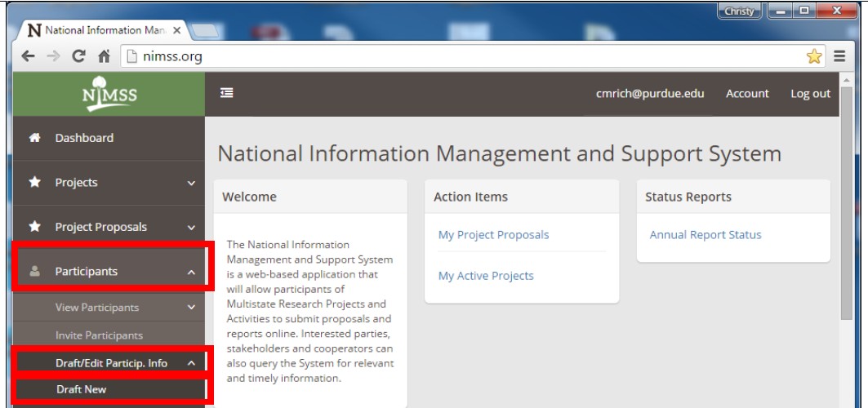Click the star icon beside Projects

click(x=34, y=183)
